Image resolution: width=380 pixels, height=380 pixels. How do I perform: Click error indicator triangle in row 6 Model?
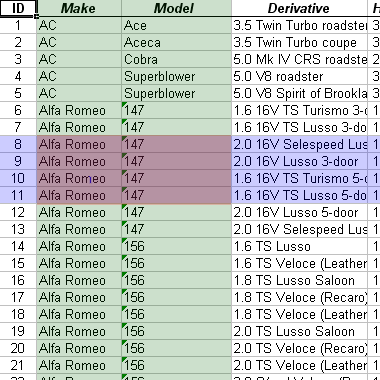coord(124,105)
